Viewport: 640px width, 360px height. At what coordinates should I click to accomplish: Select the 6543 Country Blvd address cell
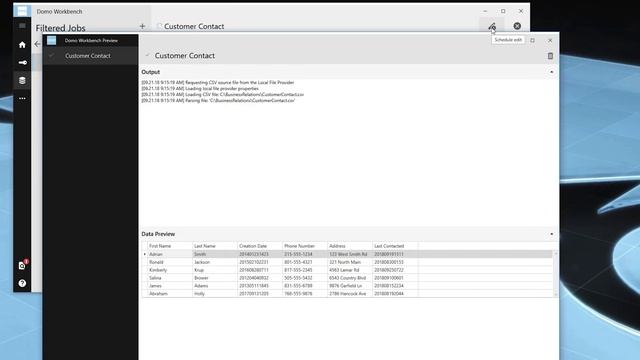349,278
